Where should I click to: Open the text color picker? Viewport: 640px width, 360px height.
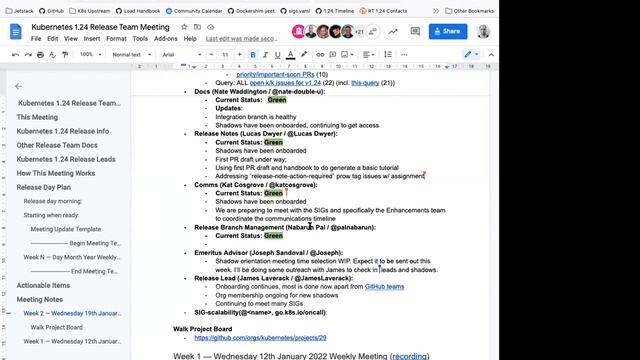(290, 55)
